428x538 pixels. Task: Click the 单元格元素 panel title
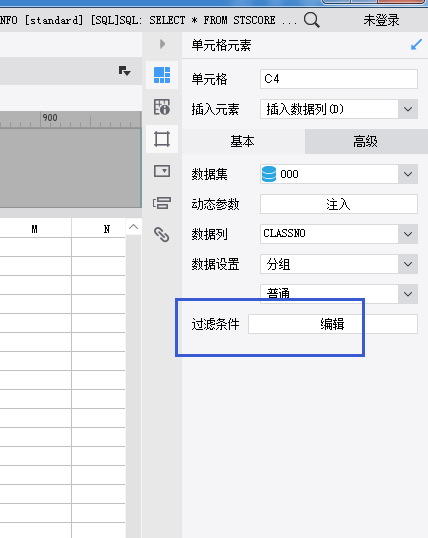(221, 45)
